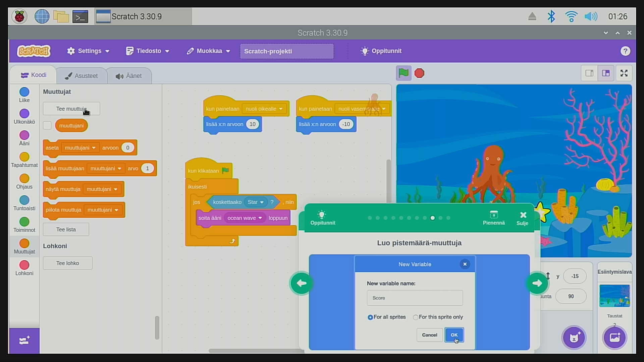Open the Raspberry Pi main menu
This screenshot has height=362, width=644.
[19, 16]
